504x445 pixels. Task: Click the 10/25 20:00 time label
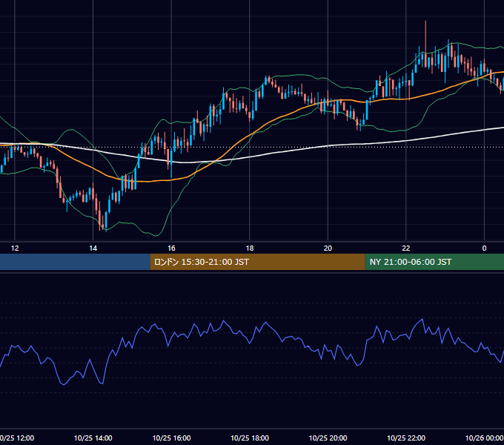coord(328,438)
